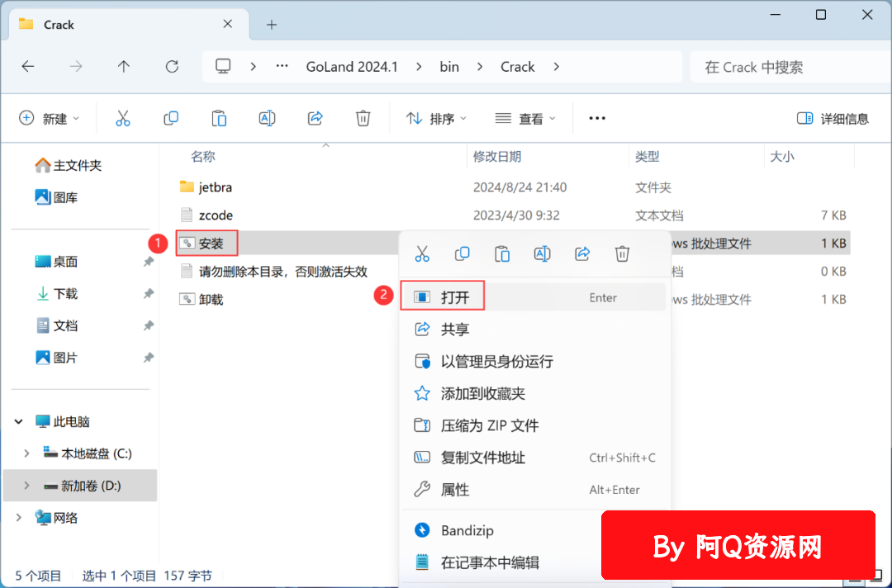892x588 pixels.
Task: Open 图库 in the sidebar
Action: click(x=56, y=197)
